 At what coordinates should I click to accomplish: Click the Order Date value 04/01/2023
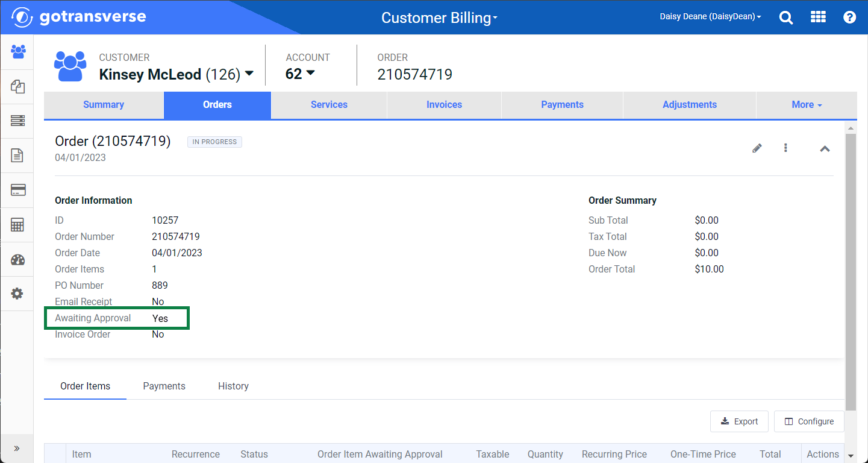pyautogui.click(x=177, y=253)
